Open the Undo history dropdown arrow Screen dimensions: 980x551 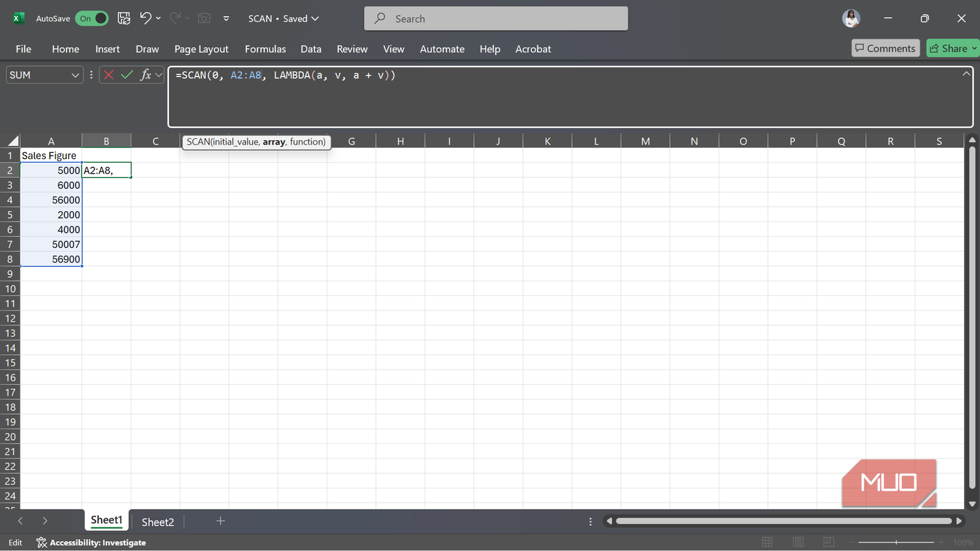click(159, 19)
